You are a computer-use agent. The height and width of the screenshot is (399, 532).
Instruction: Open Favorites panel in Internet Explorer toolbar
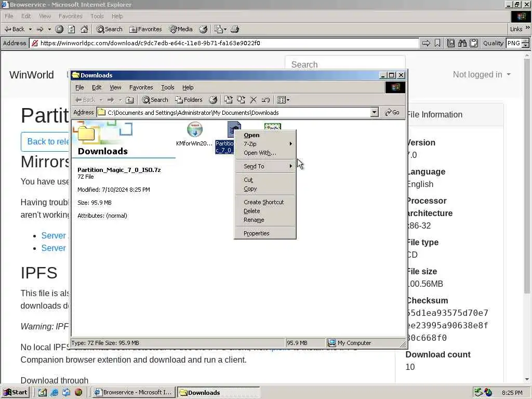point(145,29)
